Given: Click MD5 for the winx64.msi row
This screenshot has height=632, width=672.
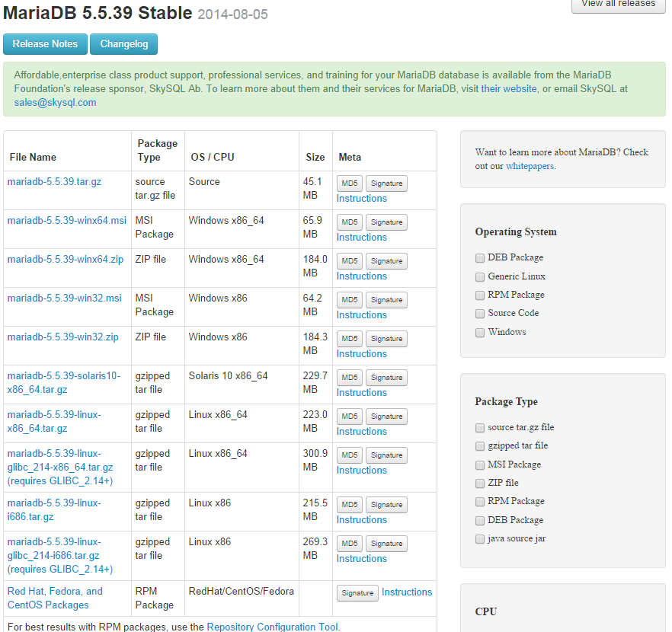Looking at the screenshot, I should coord(350,222).
